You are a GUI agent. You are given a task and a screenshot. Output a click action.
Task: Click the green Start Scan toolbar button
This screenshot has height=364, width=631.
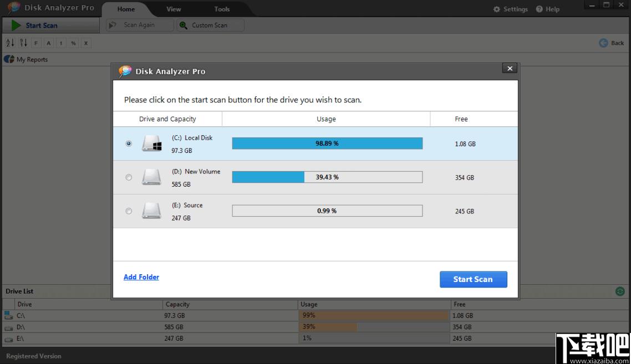[x=50, y=25]
